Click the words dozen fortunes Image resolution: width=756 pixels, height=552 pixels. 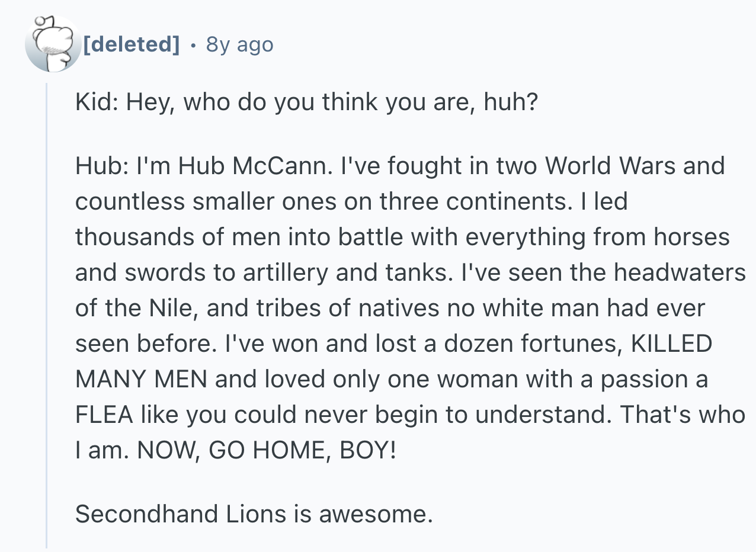click(526, 344)
